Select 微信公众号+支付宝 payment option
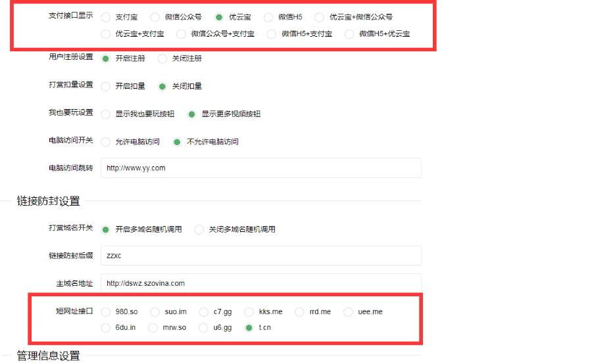The image size is (592, 364). pos(182,34)
